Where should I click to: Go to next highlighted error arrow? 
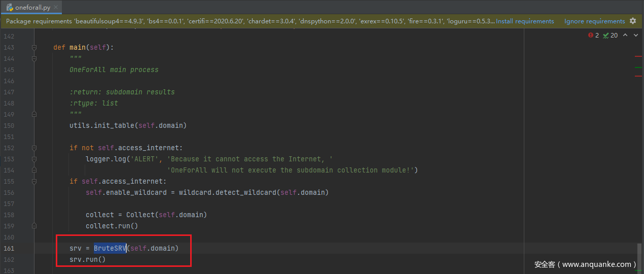(635, 35)
